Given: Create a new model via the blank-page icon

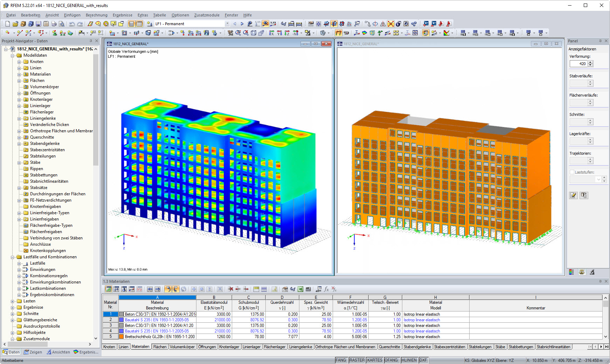Looking at the screenshot, I should pyautogui.click(x=7, y=23).
